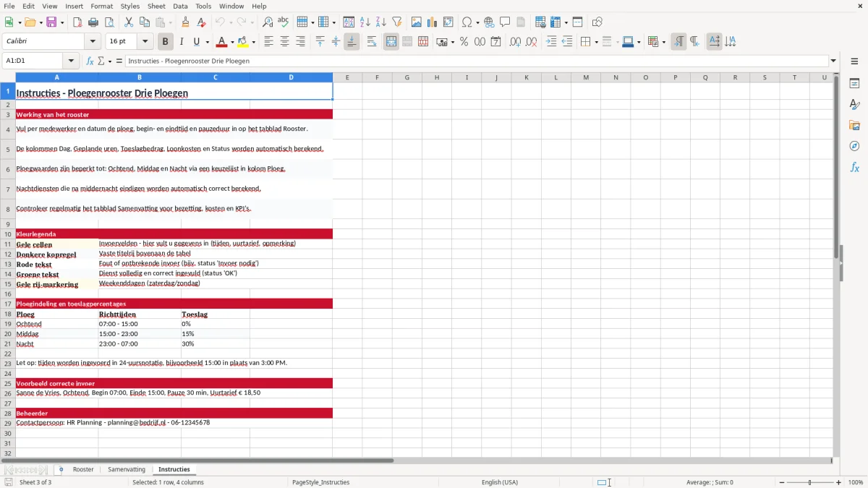Insert hyperlink via globe icon
Viewport: 868px width, 488px height.
490,22
